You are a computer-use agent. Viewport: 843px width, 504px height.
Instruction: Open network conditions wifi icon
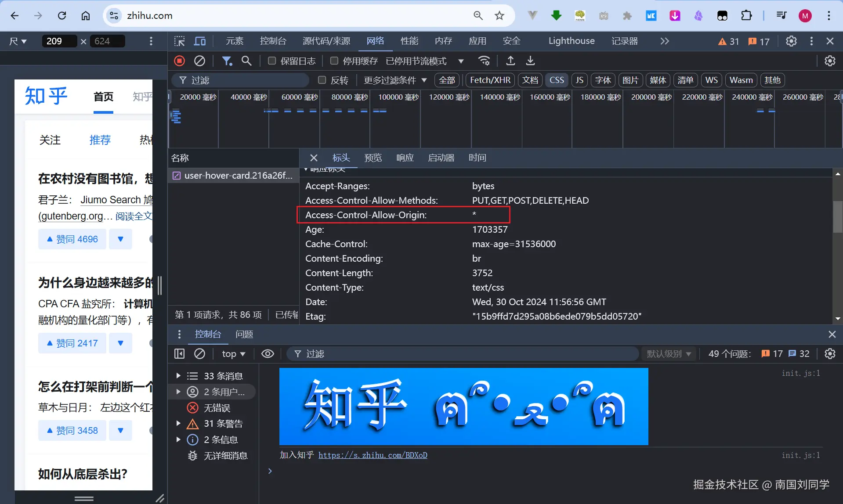pyautogui.click(x=484, y=61)
